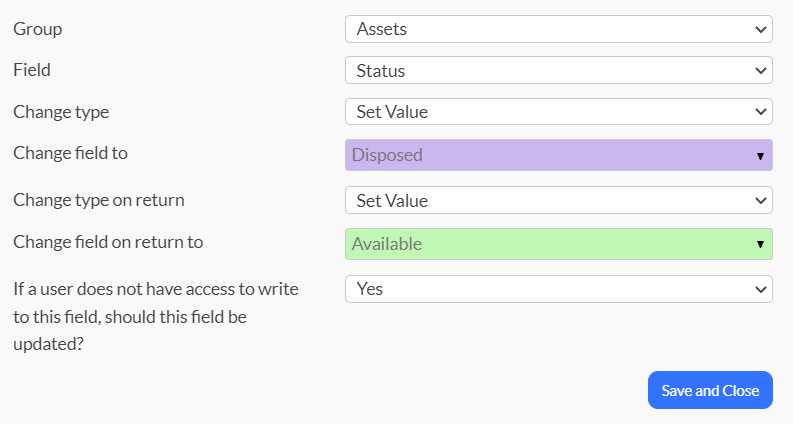This screenshot has width=793, height=424.
Task: Open the purple Disposed value selector
Action: [x=559, y=155]
